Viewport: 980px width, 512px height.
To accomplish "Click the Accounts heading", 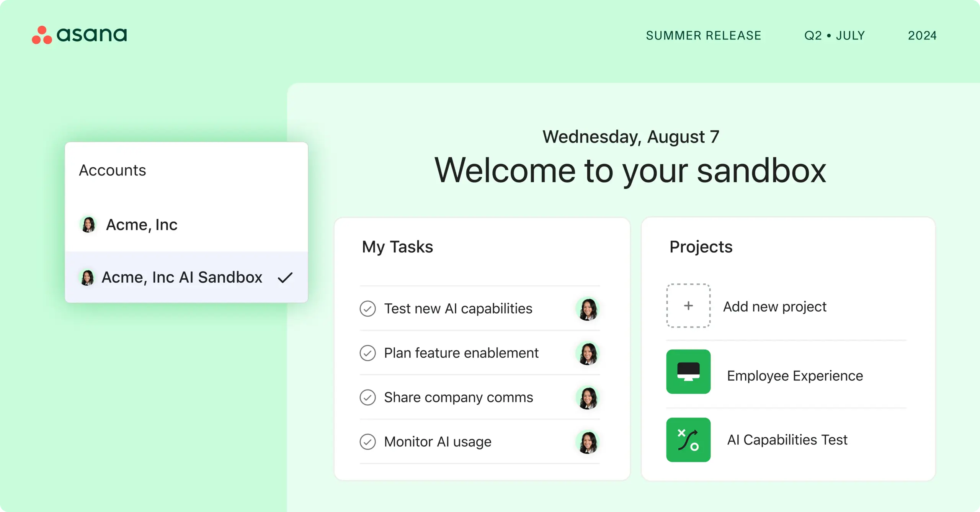I will pos(113,170).
